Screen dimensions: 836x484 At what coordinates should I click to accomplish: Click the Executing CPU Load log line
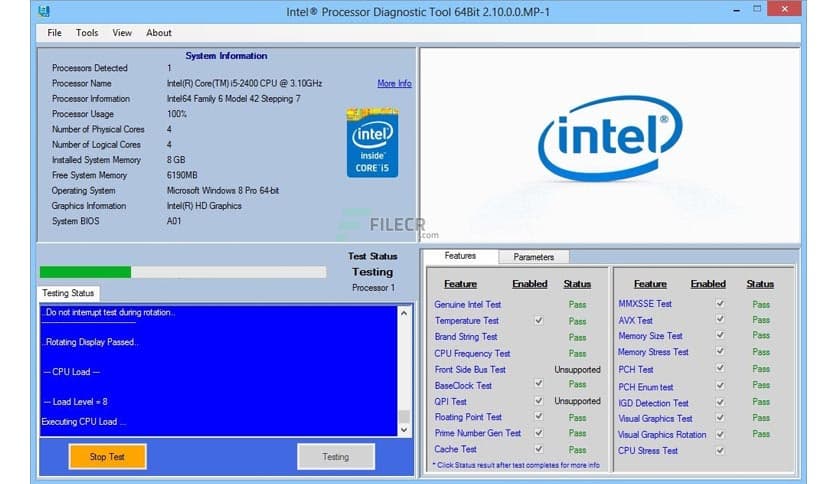84,422
